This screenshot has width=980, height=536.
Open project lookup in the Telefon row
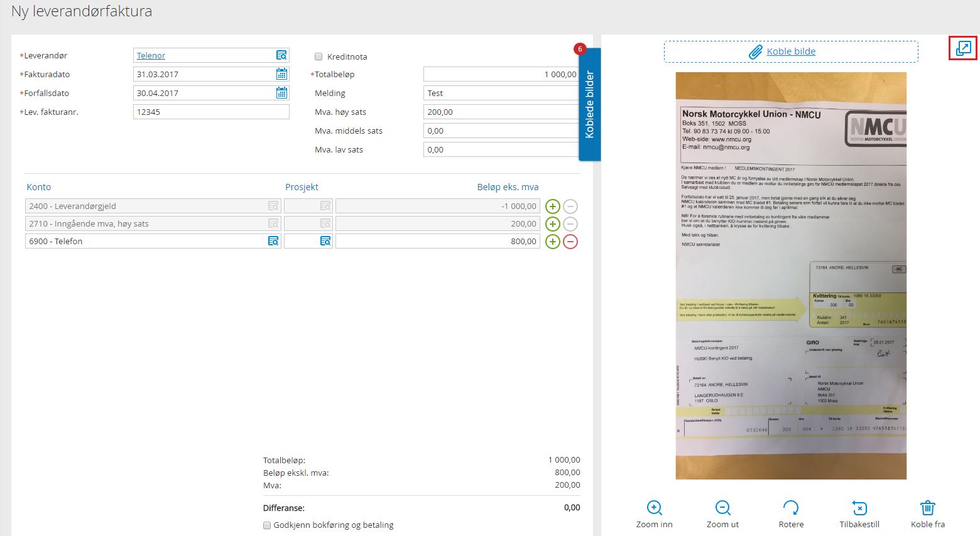(x=325, y=241)
